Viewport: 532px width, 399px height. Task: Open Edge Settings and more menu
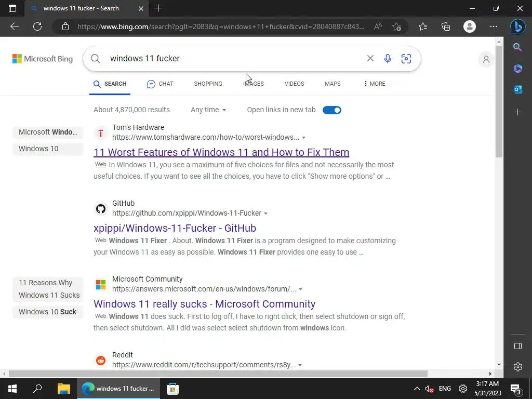494,26
